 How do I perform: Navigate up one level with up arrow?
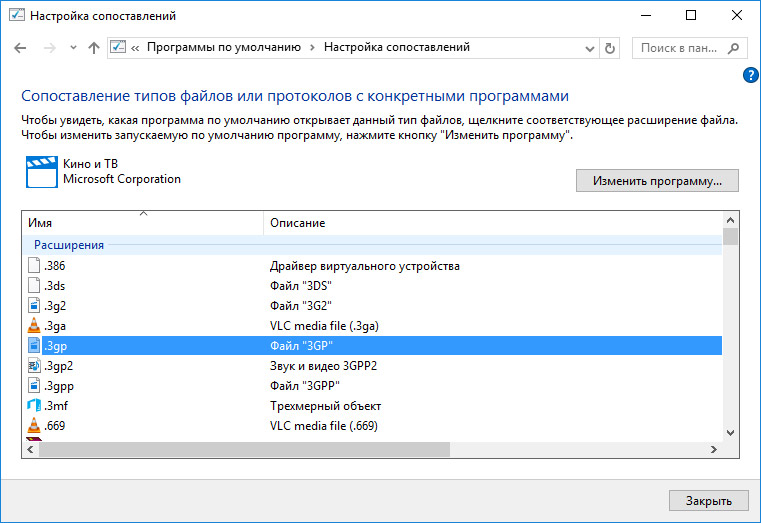(94, 48)
